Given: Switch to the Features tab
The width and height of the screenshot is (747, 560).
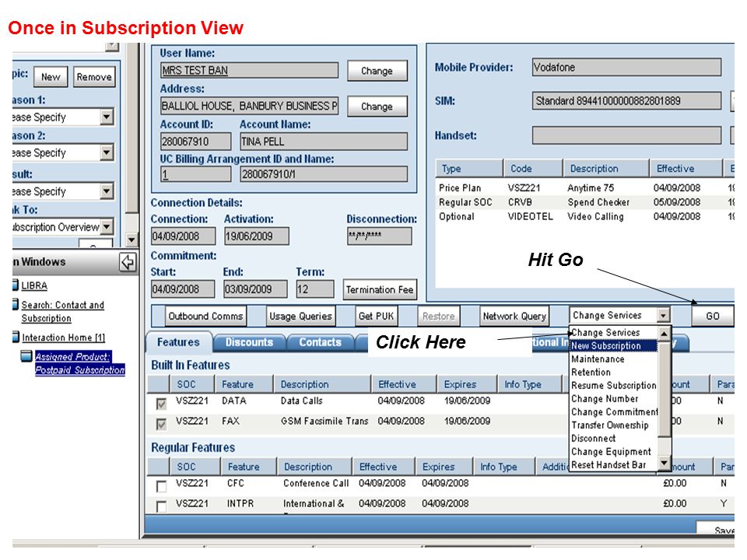Looking at the screenshot, I should click(x=178, y=342).
